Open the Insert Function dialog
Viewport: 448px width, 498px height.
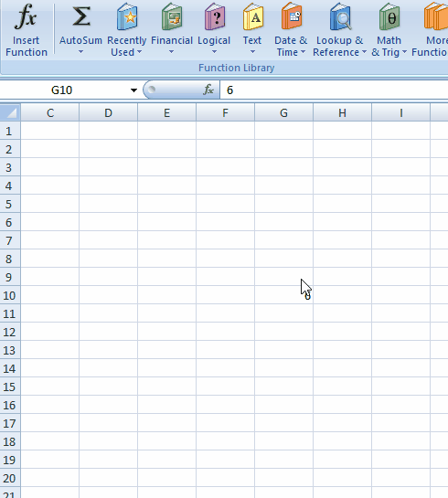tap(26, 30)
